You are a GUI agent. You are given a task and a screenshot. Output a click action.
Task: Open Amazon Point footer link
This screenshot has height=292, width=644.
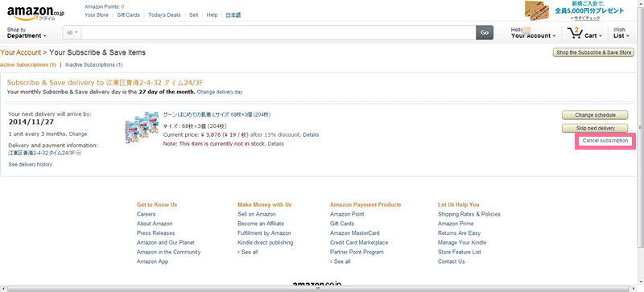pos(347,214)
